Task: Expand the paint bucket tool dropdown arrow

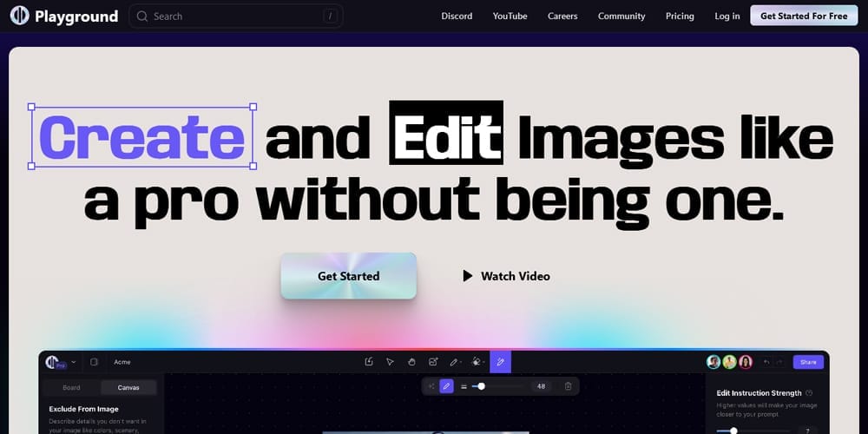Action: pos(483,363)
